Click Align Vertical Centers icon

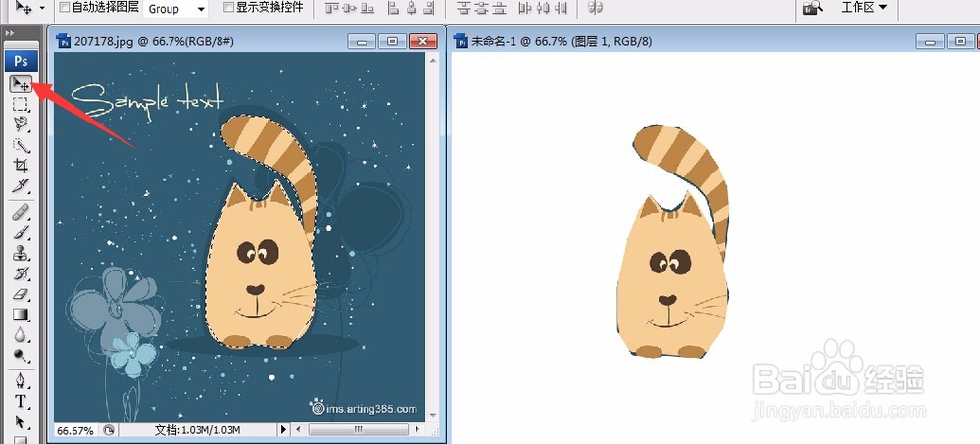click(x=350, y=8)
